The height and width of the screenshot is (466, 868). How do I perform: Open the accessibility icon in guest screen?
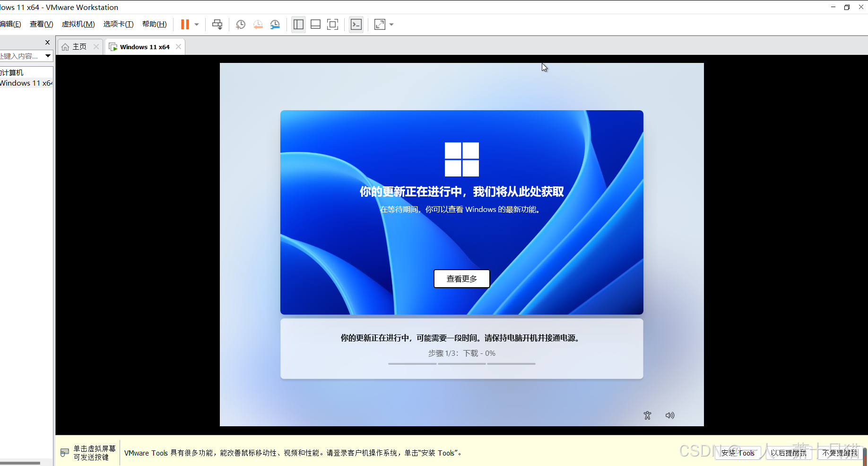[x=647, y=415]
